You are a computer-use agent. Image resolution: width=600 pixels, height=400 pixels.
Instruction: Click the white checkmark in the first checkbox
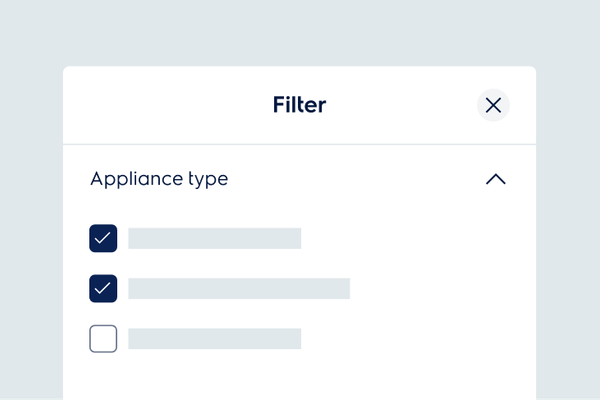[103, 238]
